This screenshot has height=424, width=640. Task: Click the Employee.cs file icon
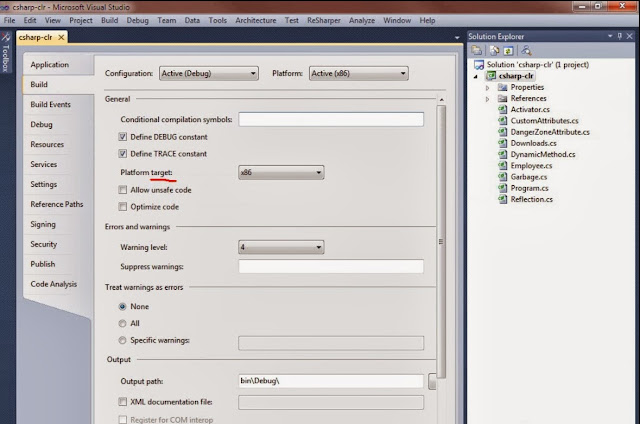[502, 166]
